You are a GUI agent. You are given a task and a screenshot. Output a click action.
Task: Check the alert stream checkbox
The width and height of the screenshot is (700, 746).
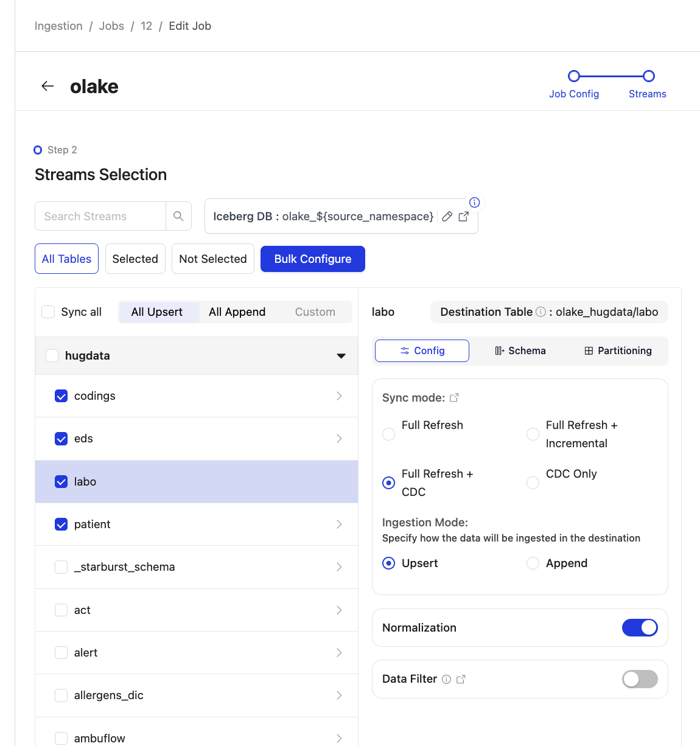(61, 653)
